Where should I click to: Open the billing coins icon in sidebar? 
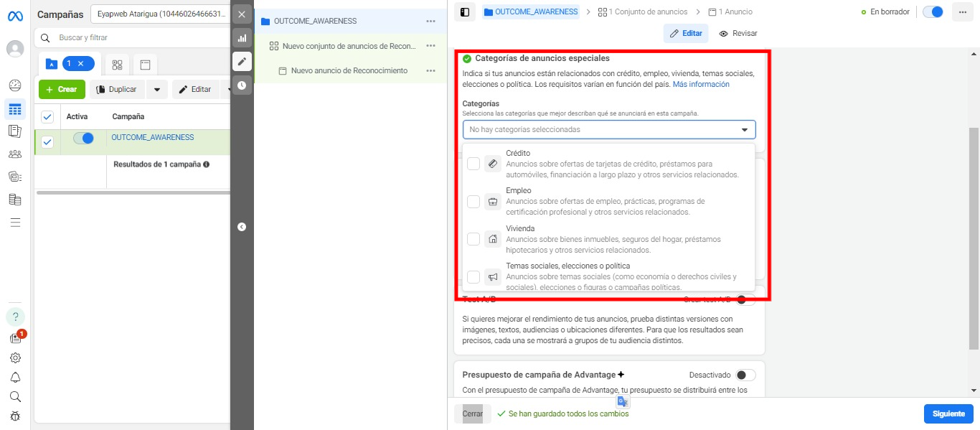tap(15, 200)
